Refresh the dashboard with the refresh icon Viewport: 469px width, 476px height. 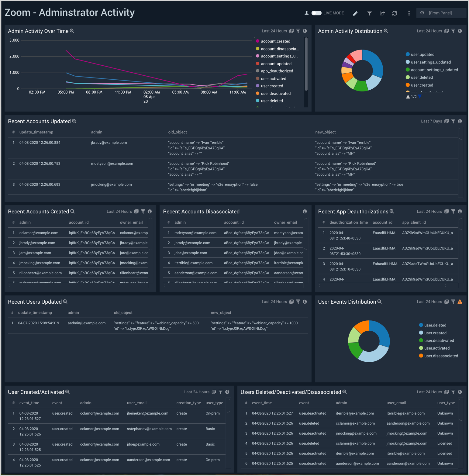click(x=395, y=13)
